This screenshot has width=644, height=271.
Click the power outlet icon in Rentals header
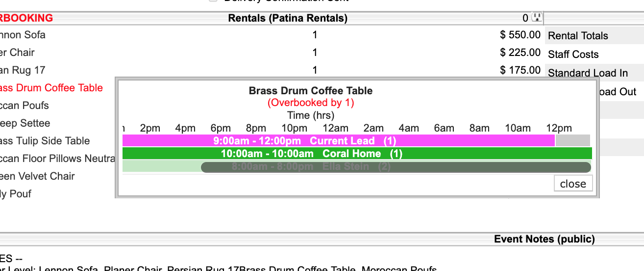(538, 18)
